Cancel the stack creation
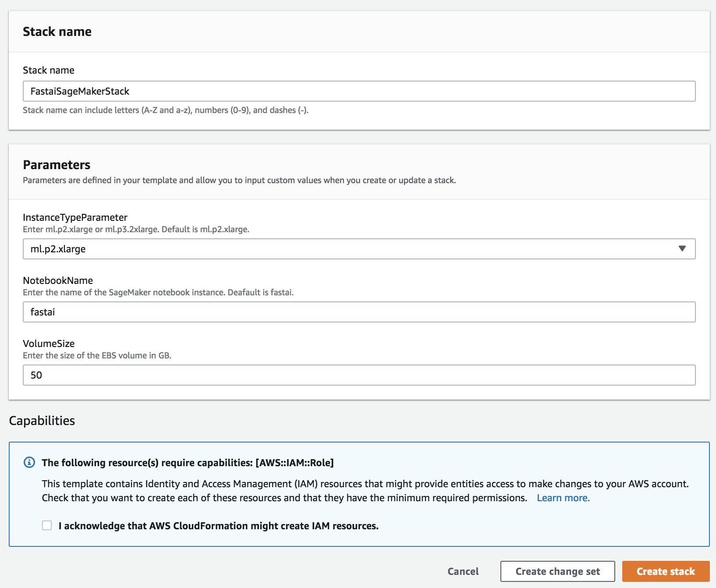 [463, 571]
